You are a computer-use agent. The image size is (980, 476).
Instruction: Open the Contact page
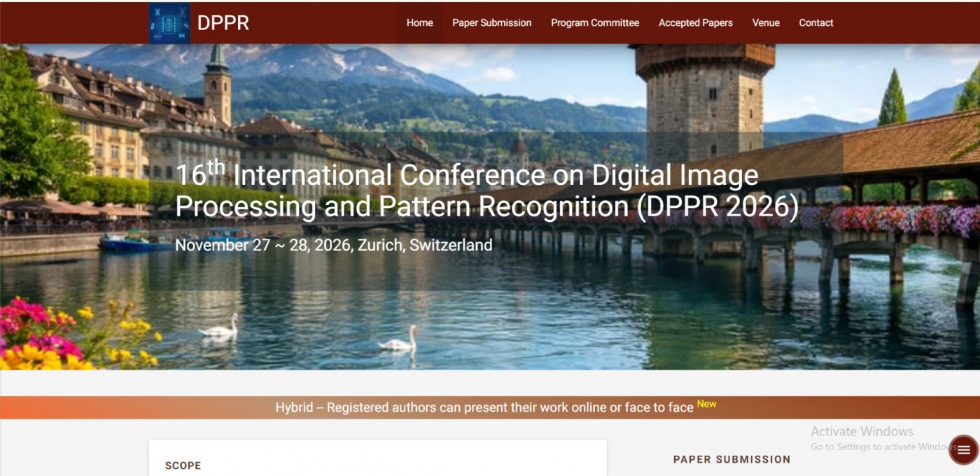[816, 23]
